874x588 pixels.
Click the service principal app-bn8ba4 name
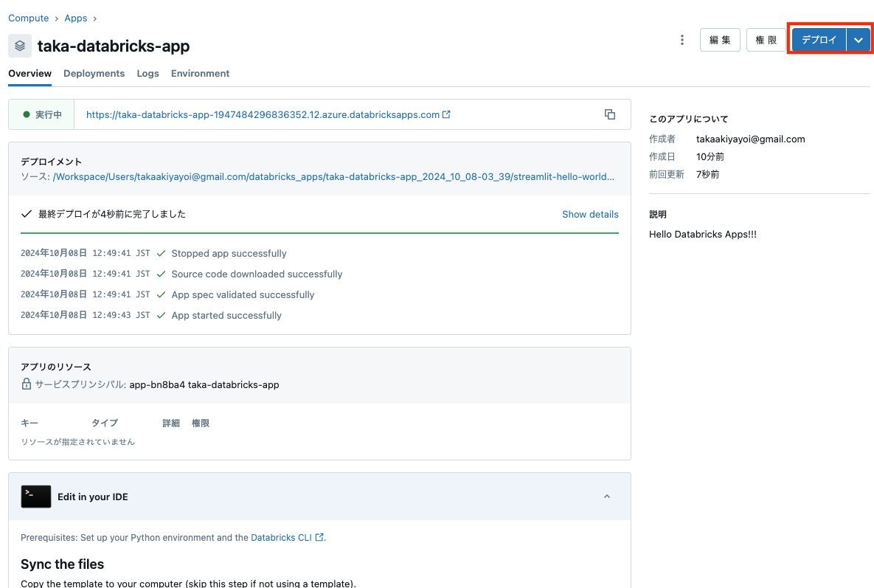point(204,384)
